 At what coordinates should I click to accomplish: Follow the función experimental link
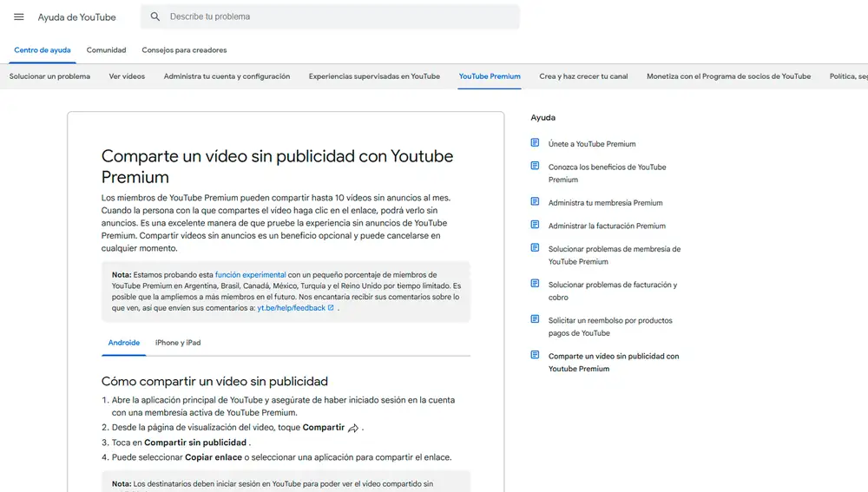(250, 274)
